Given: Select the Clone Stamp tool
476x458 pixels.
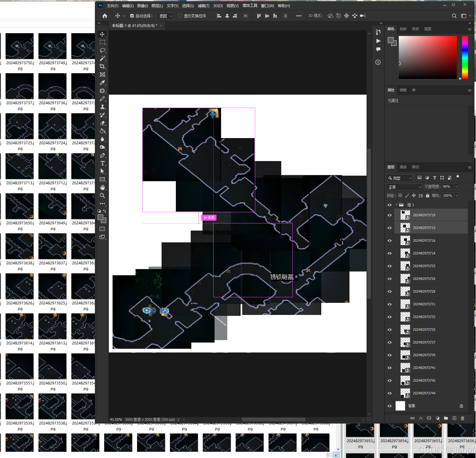Looking at the screenshot, I should point(102,107).
